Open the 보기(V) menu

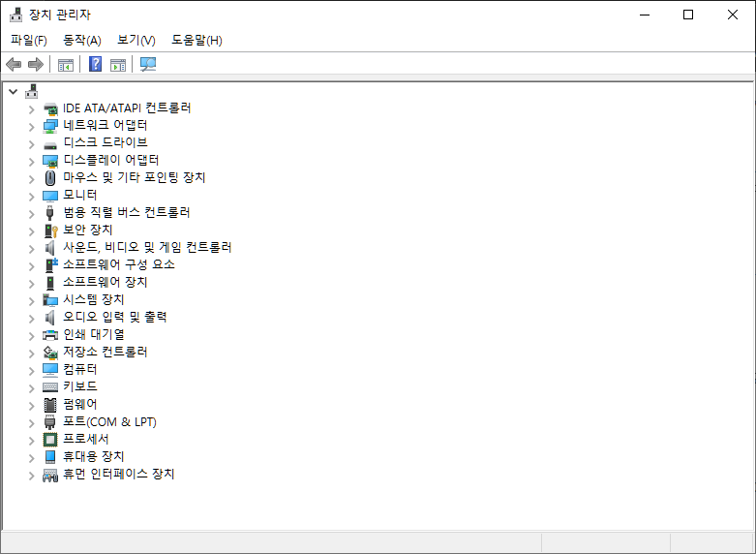[x=136, y=40]
